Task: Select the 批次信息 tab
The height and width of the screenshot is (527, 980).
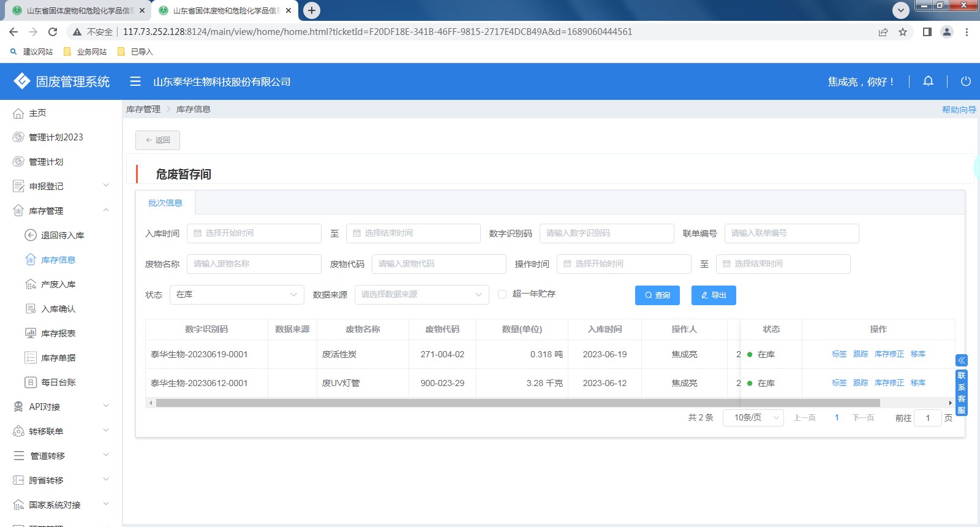Action: (x=165, y=203)
